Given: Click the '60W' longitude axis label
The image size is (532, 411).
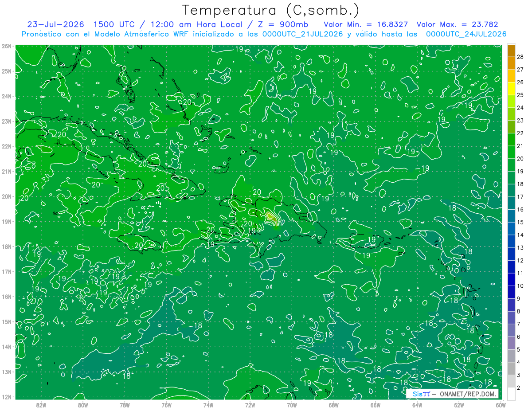Looking at the screenshot, I should coord(501,405).
